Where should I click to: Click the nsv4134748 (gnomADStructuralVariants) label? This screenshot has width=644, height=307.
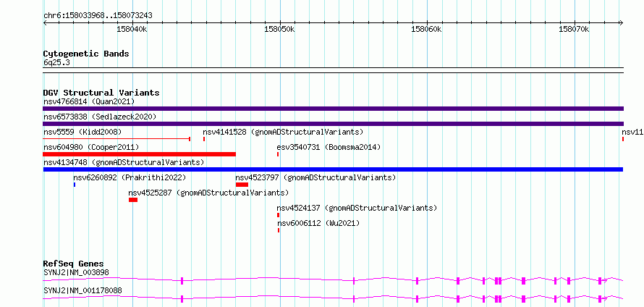point(124,162)
